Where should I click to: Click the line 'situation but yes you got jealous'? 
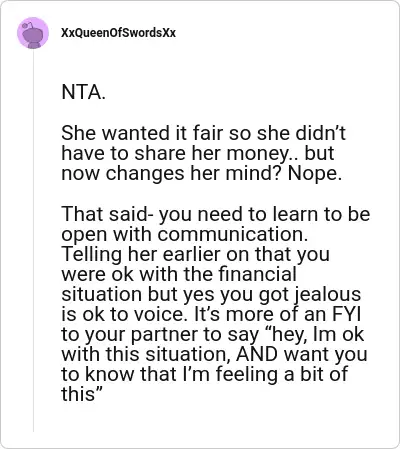[211, 294]
